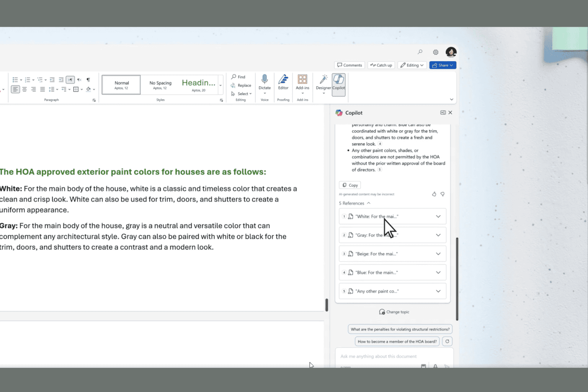Choose the HOA board member suggestion

(397, 341)
